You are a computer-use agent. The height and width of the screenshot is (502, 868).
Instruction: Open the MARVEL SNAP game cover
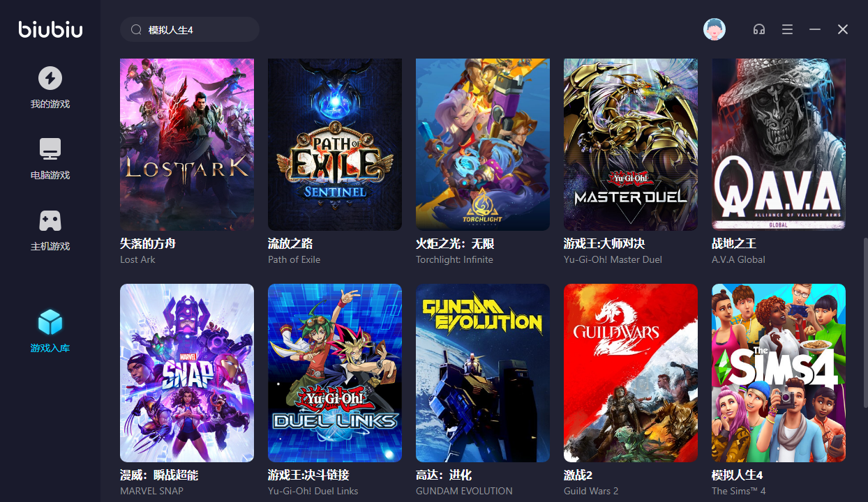click(187, 373)
